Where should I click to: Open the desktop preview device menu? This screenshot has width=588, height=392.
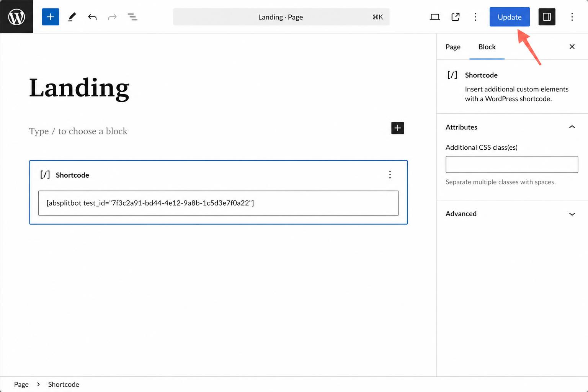[x=435, y=17]
